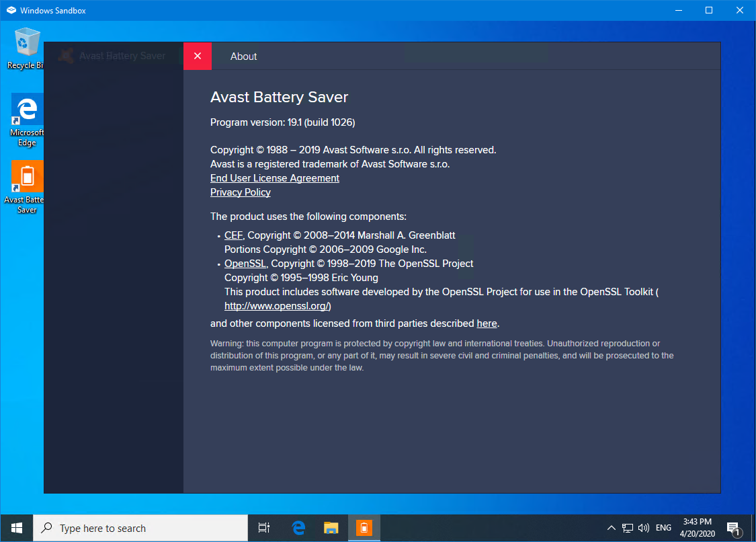Viewport: 756px width, 542px height.
Task: Minimize the Windows Sandbox window
Action: (x=678, y=10)
